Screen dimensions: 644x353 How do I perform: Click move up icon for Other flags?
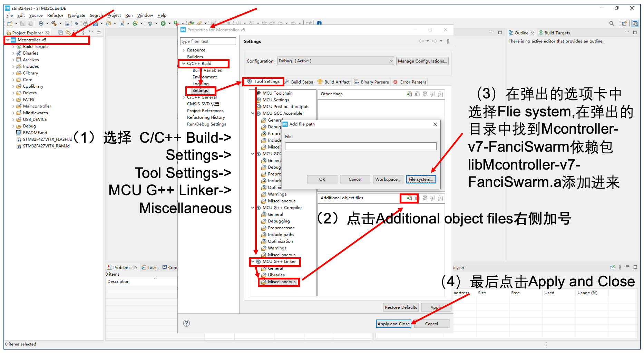(432, 94)
